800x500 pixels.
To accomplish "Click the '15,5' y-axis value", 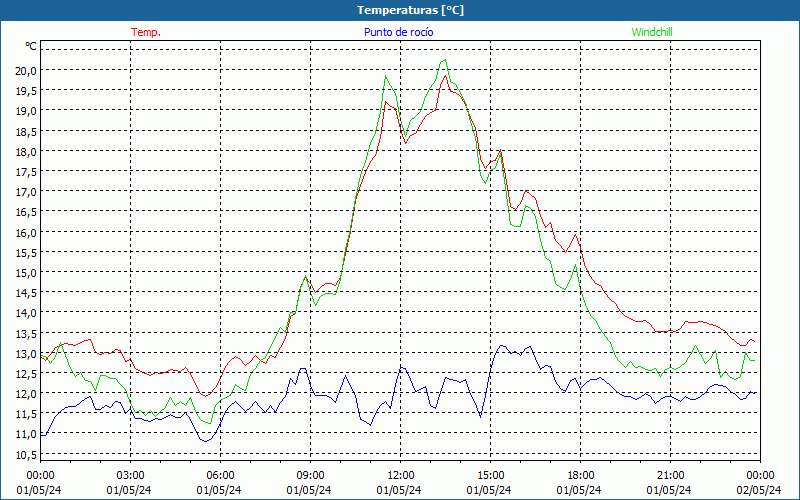I will (26, 253).
